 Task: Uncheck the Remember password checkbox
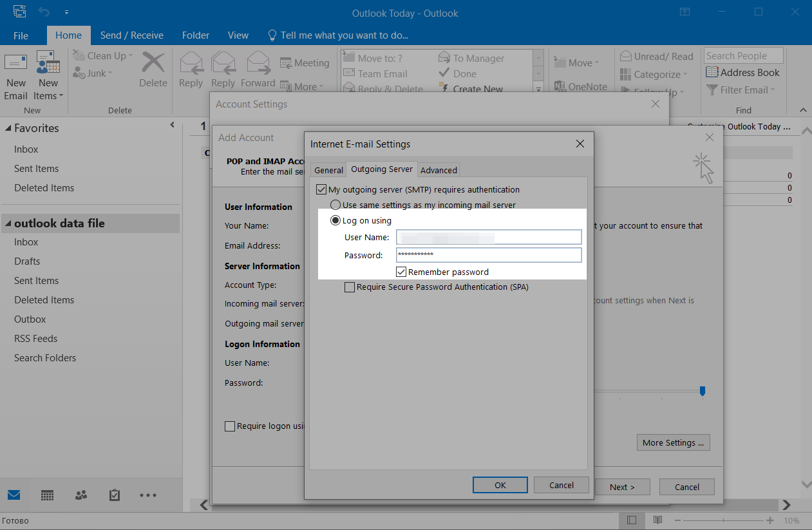pos(401,272)
